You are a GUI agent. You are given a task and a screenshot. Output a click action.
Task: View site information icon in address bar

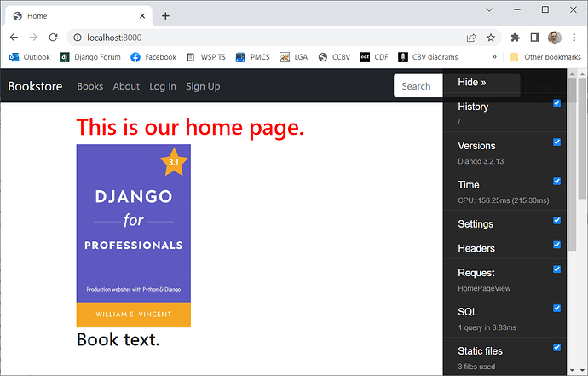[78, 38]
